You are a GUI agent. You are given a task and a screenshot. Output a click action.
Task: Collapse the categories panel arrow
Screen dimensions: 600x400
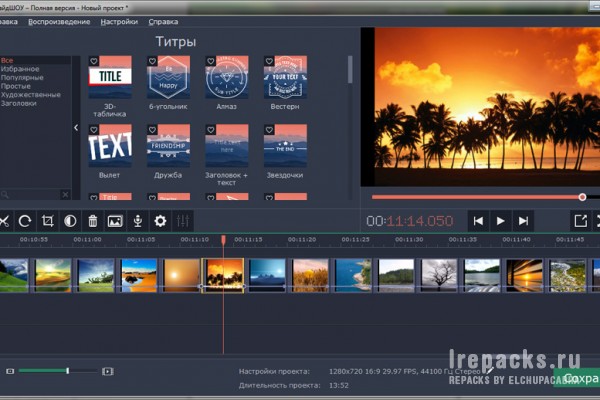tap(76, 127)
